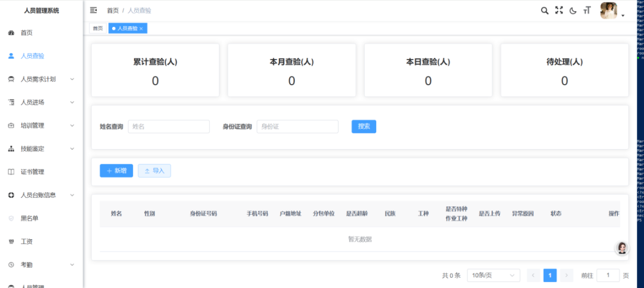Image resolution: width=644 pixels, height=288 pixels.
Task: Select page 1 in pagination
Action: pos(550,275)
